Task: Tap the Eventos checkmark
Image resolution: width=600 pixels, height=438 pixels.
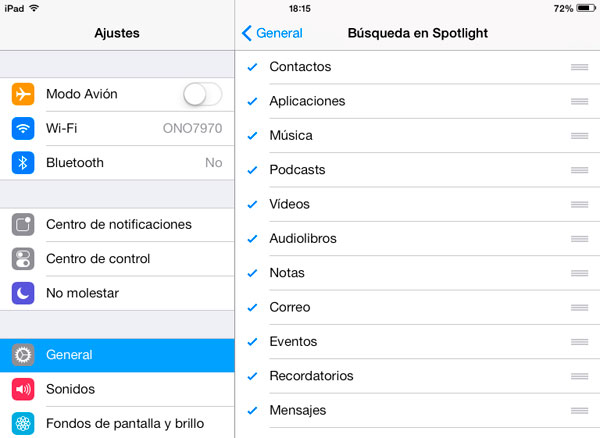Action: tap(252, 342)
